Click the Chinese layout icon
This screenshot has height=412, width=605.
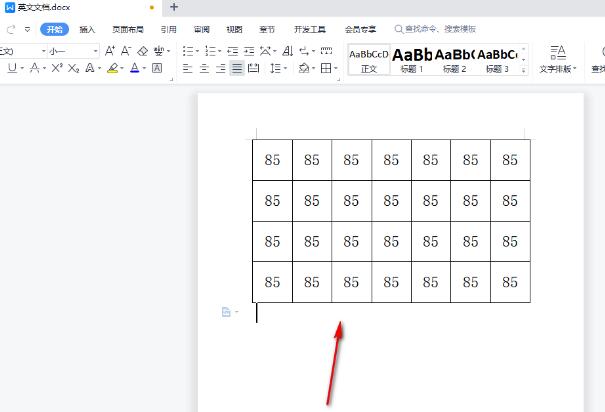[265, 51]
